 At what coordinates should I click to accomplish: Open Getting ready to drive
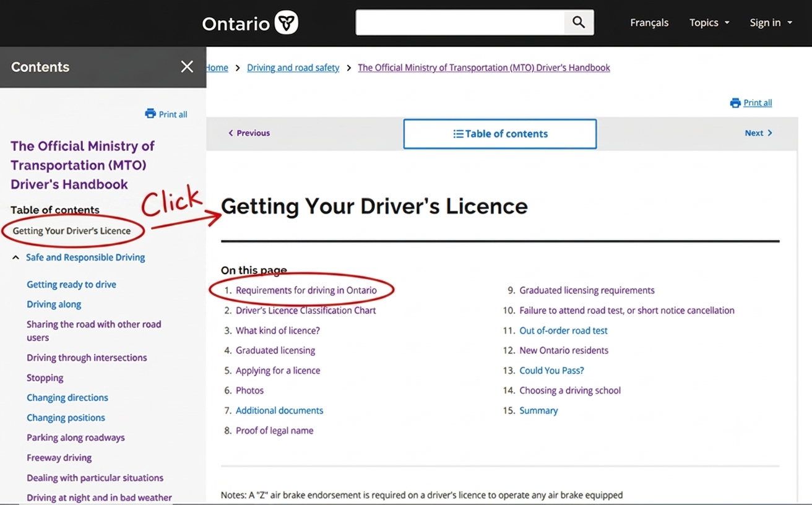coord(71,285)
